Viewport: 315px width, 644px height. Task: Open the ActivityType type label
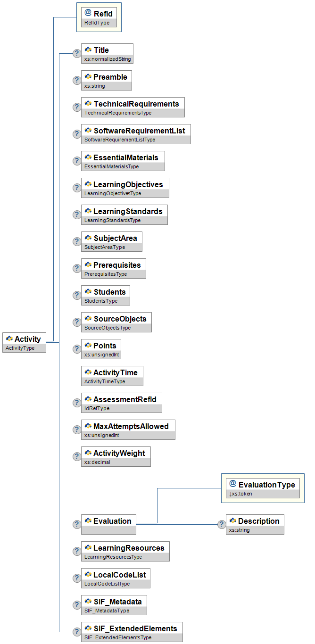click(20, 348)
